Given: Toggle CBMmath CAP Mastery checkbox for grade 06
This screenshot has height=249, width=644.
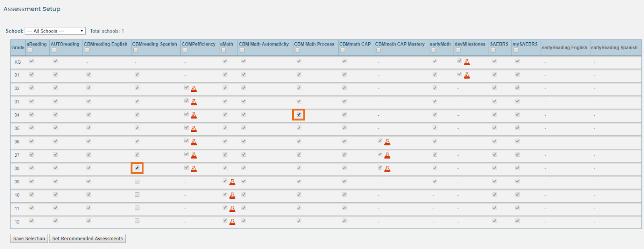Looking at the screenshot, I should pos(380,141).
